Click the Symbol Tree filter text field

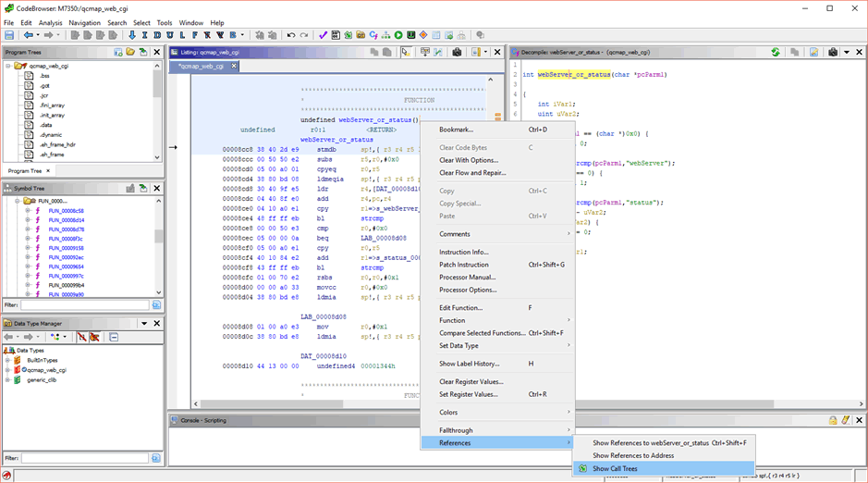click(83, 304)
